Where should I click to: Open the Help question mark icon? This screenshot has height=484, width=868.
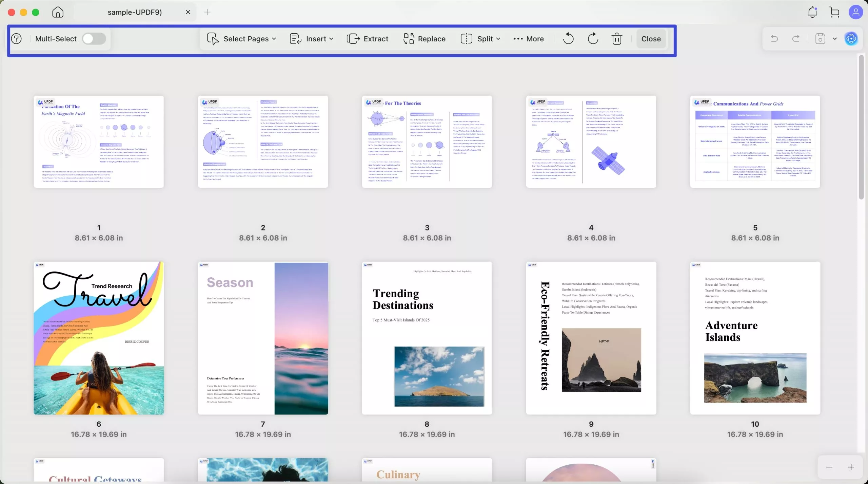click(x=16, y=39)
